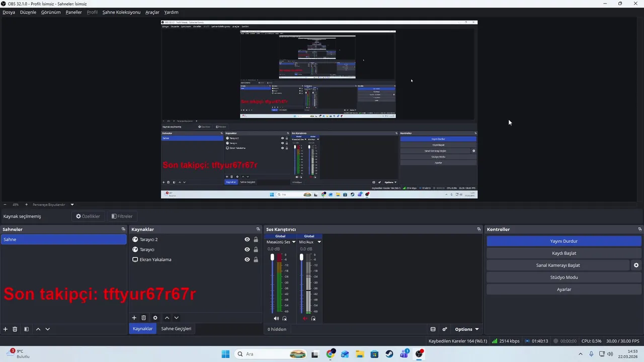Open virtual camera settings gear

636,265
